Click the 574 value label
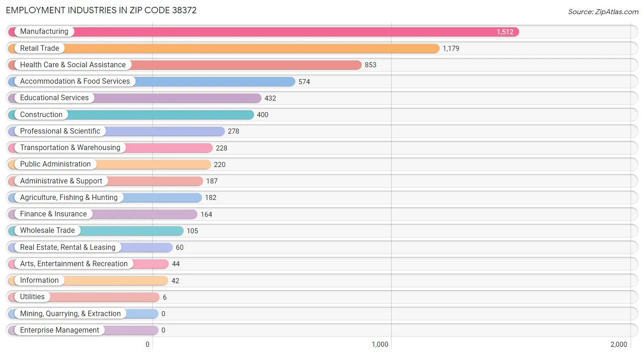 click(x=304, y=82)
